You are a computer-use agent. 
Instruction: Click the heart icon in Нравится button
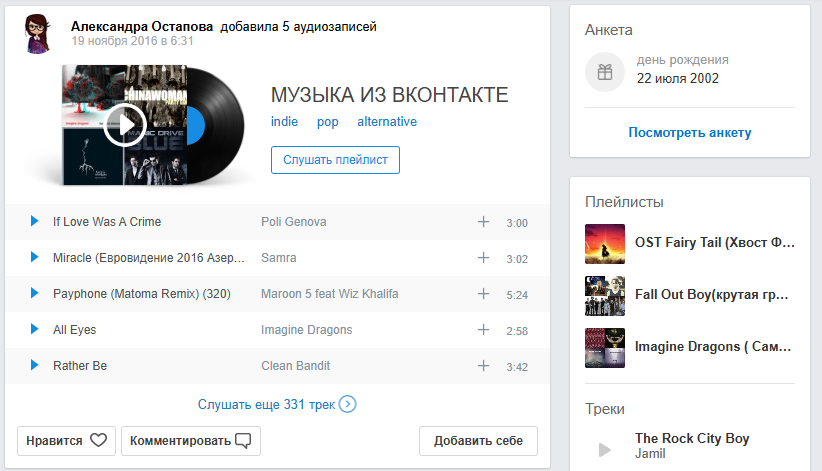(x=99, y=440)
